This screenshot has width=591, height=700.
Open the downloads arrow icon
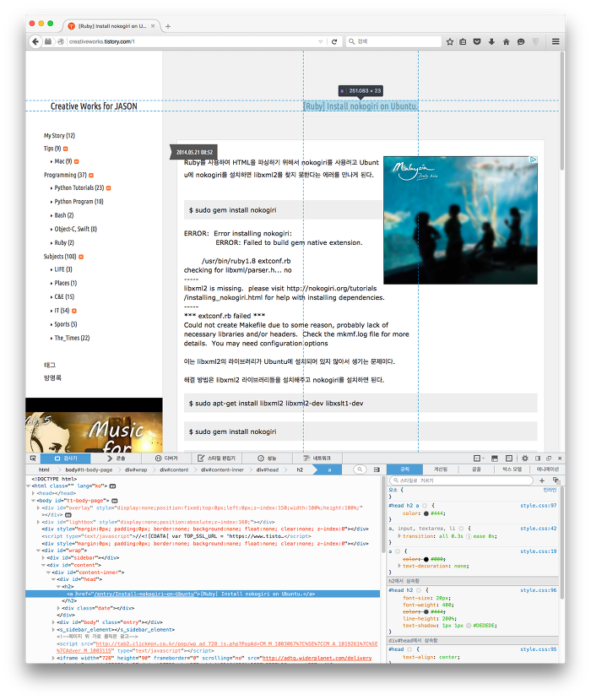(x=491, y=41)
